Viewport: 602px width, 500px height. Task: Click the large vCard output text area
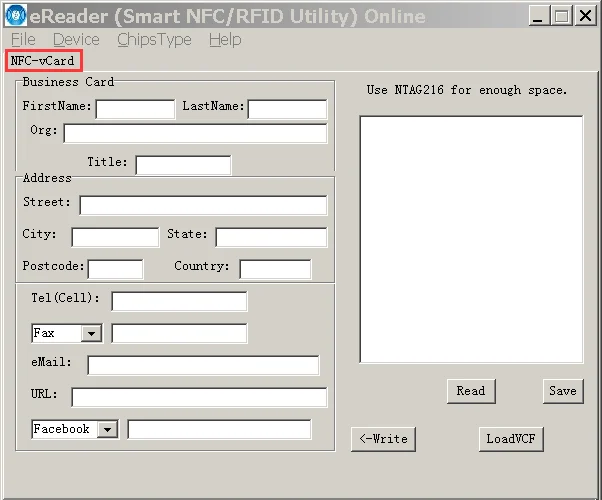471,239
